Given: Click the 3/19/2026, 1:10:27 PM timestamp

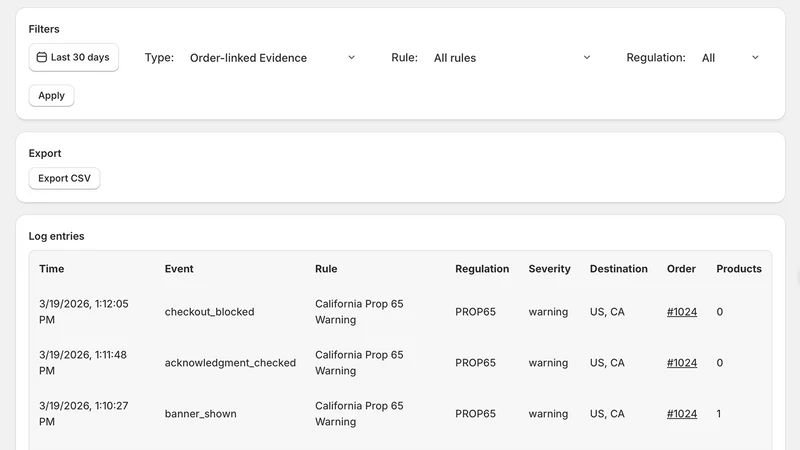Looking at the screenshot, I should [x=84, y=414].
